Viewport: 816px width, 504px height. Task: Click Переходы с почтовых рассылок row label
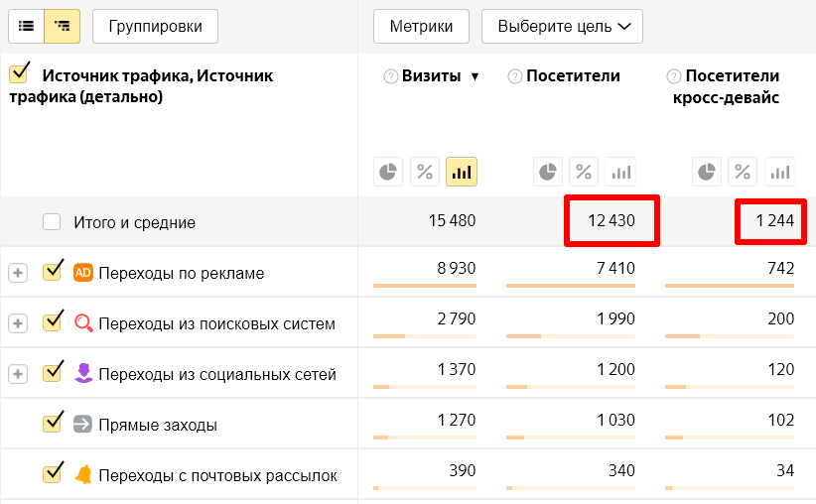(217, 475)
